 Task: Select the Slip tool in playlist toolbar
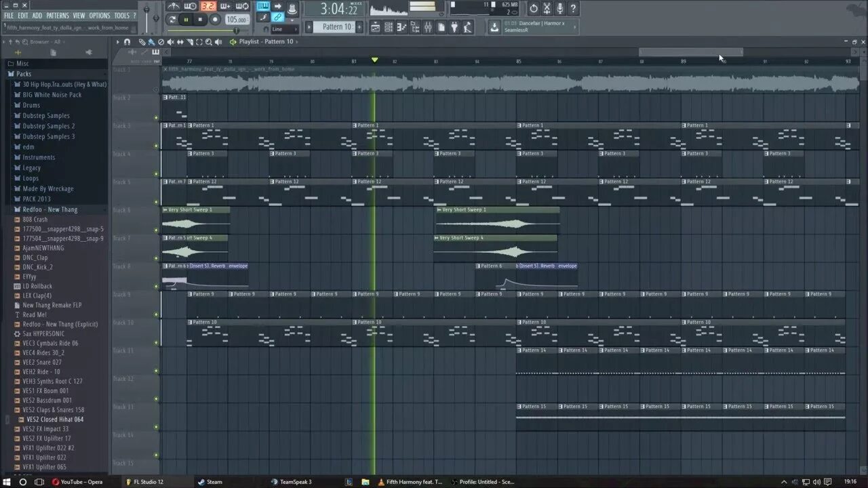(x=180, y=42)
